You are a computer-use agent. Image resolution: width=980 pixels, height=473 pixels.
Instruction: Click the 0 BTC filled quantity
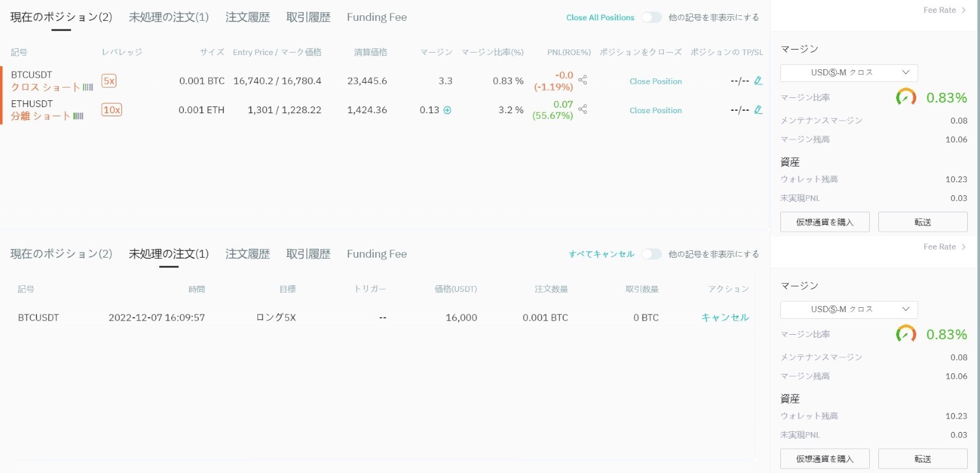(646, 318)
